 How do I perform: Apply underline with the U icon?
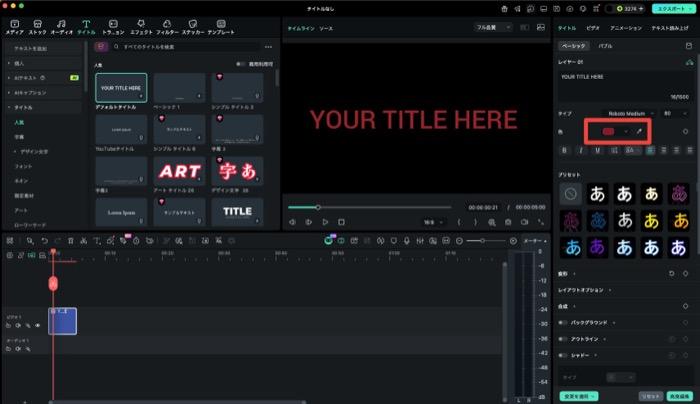597,150
